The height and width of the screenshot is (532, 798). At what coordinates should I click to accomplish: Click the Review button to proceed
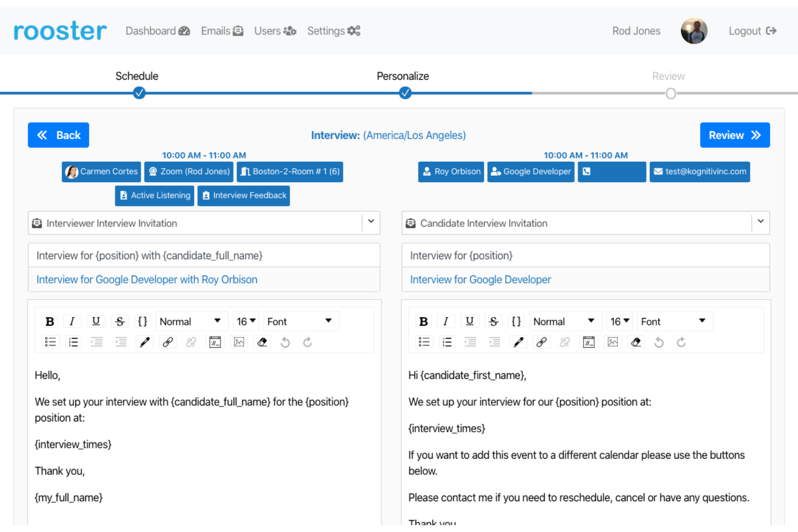[734, 135]
